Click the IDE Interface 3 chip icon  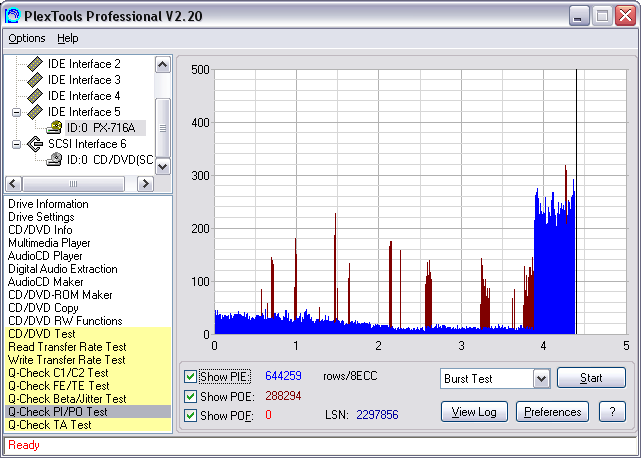tap(35, 80)
